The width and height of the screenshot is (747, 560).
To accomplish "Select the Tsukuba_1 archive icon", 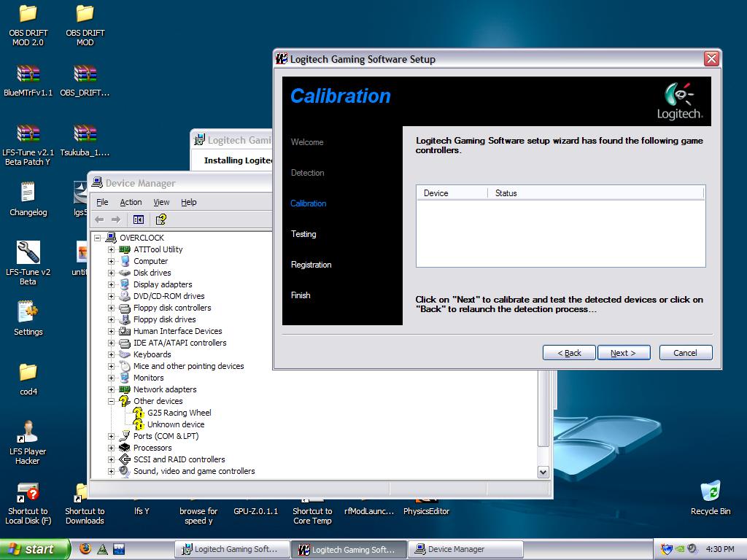I will 85,133.
